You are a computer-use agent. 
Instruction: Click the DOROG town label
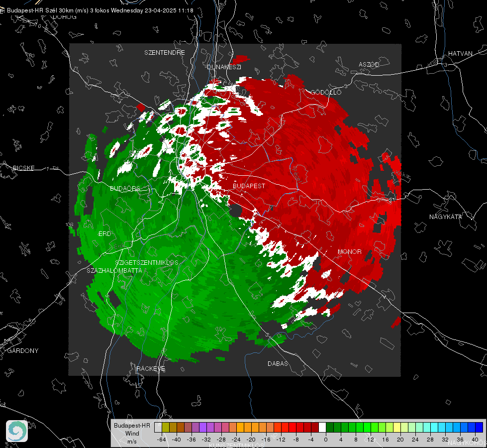point(65,17)
